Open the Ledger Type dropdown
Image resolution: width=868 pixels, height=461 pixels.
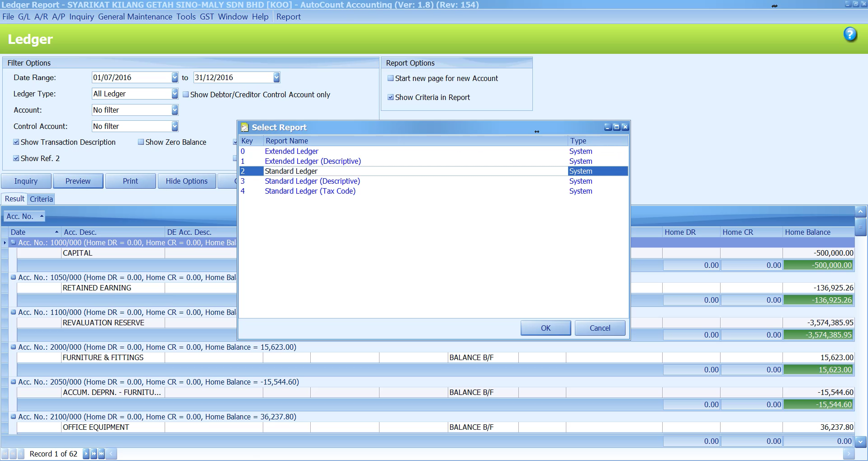175,94
